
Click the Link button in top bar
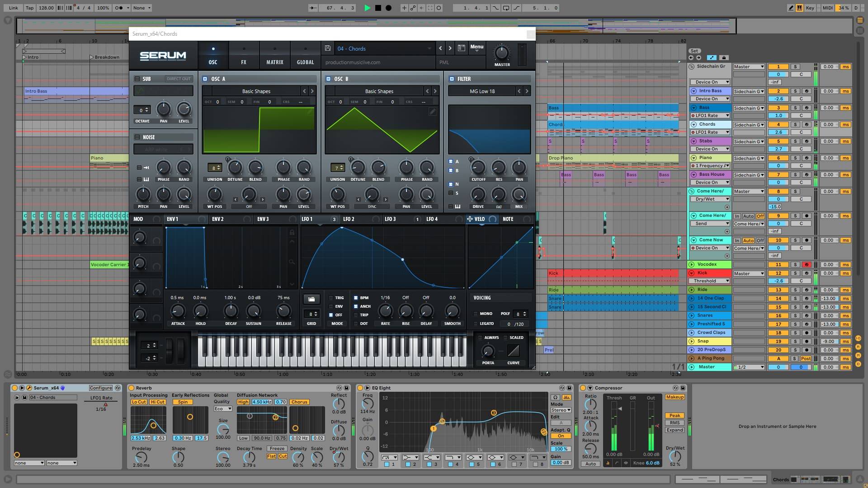tap(14, 8)
